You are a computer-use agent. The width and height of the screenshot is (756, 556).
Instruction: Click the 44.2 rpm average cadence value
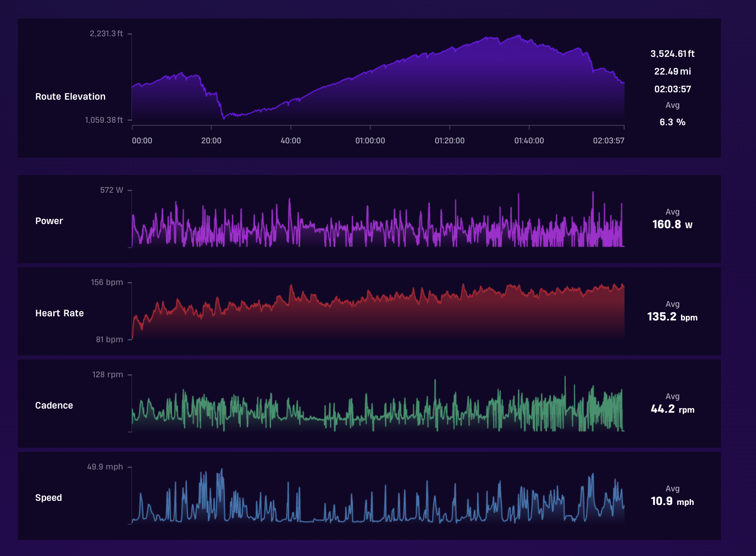[x=672, y=409]
